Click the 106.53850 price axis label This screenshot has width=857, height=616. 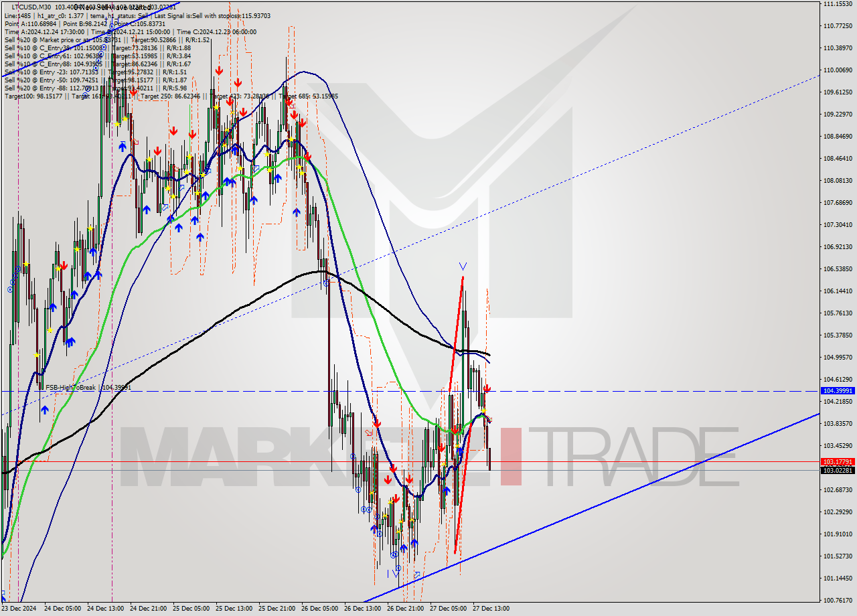tap(838, 268)
